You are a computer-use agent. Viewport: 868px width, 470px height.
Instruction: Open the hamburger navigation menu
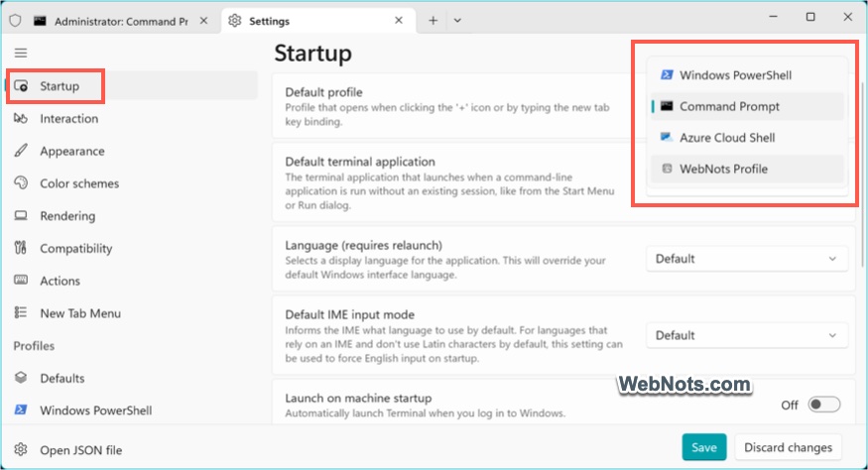tap(21, 53)
